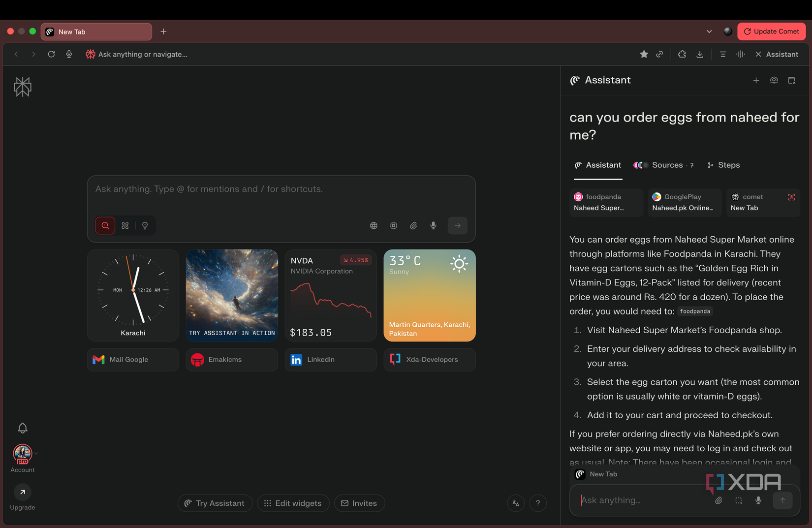The width and height of the screenshot is (812, 528).
Task: Open the extensions puzzle icon
Action: (x=682, y=54)
